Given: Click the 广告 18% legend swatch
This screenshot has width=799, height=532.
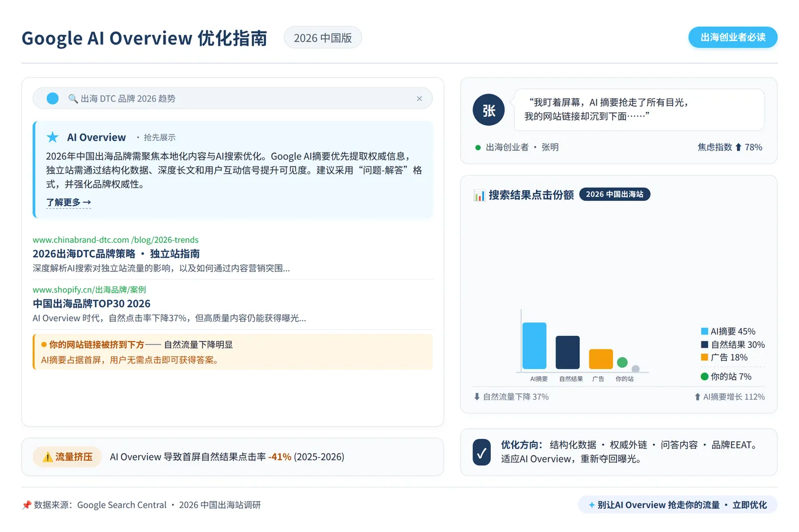Looking at the screenshot, I should click(x=705, y=358).
